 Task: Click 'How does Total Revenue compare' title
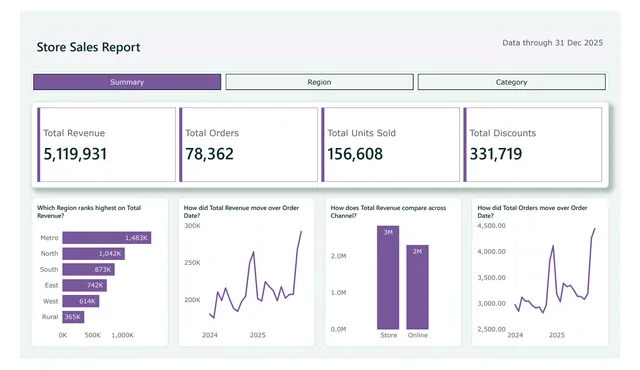click(x=388, y=212)
